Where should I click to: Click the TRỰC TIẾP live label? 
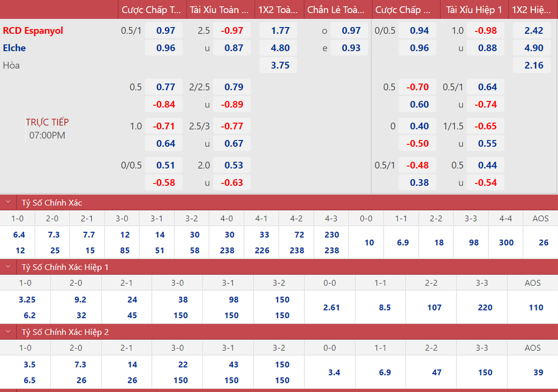click(47, 122)
